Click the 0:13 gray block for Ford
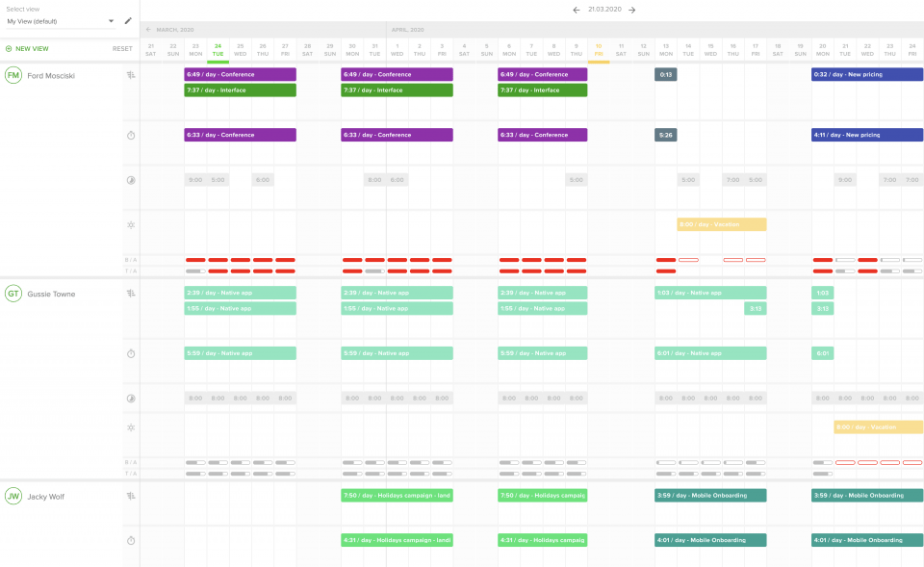 (666, 74)
